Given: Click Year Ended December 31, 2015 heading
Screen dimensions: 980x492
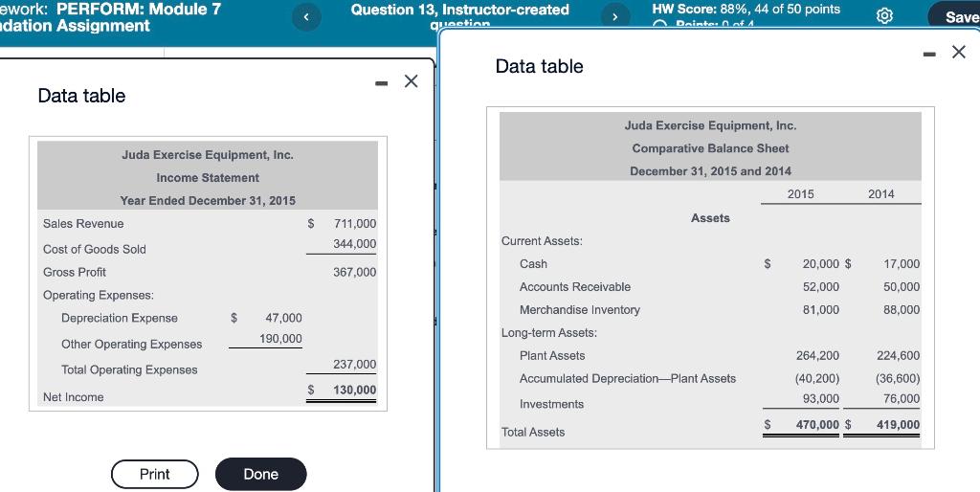Looking at the screenshot, I should [x=208, y=201].
